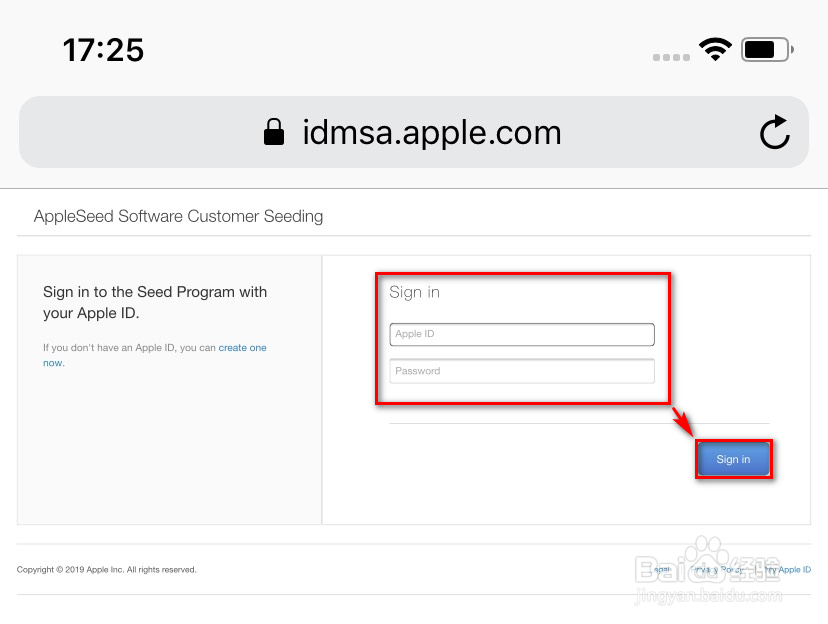This screenshot has width=828, height=624.
Task: Click the Apple ID input field
Action: tap(521, 334)
